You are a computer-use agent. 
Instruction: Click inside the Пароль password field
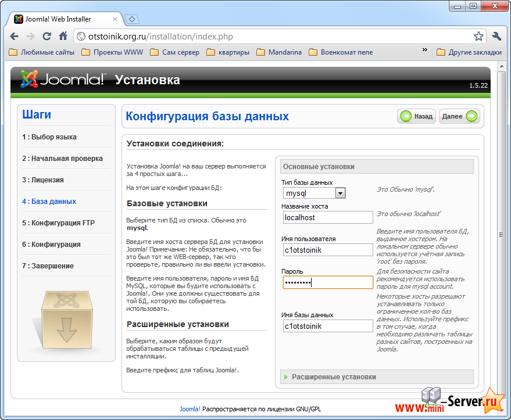click(327, 282)
